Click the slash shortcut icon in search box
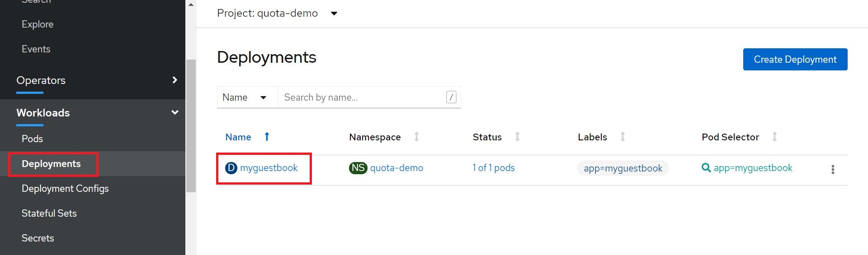 [x=451, y=97]
